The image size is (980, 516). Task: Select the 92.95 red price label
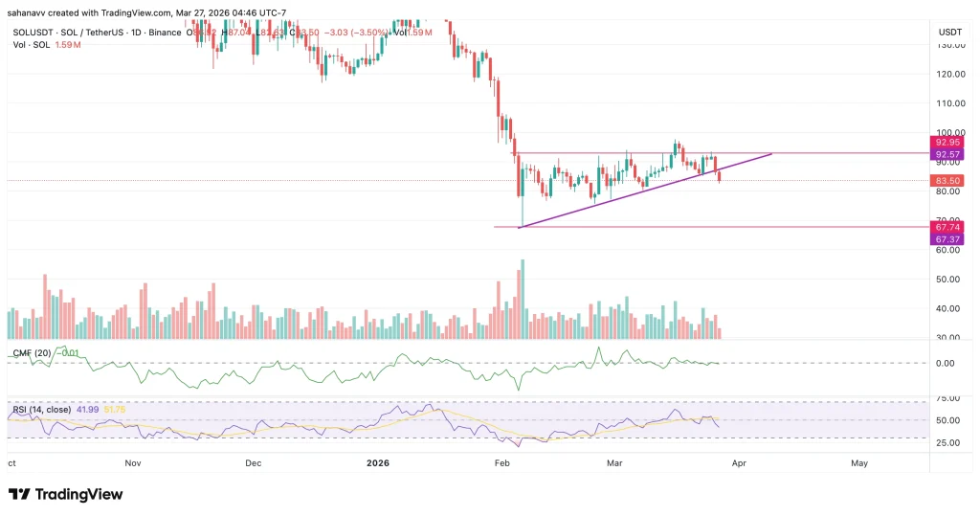coord(947,142)
